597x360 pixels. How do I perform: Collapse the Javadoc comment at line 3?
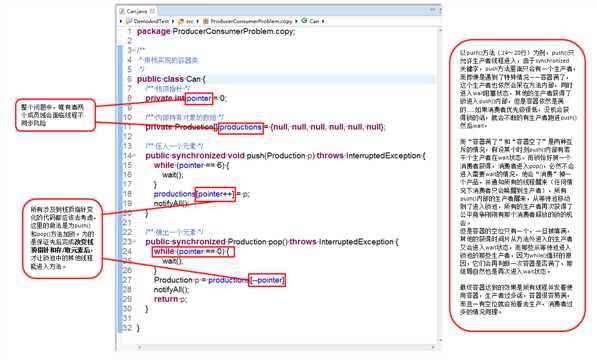[x=134, y=50]
